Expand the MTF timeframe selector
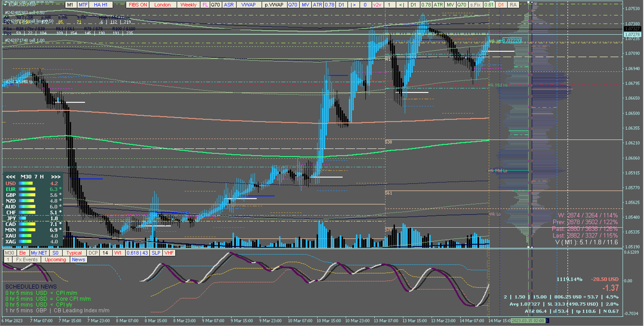This screenshot has height=326, width=644. pyautogui.click(x=83, y=5)
